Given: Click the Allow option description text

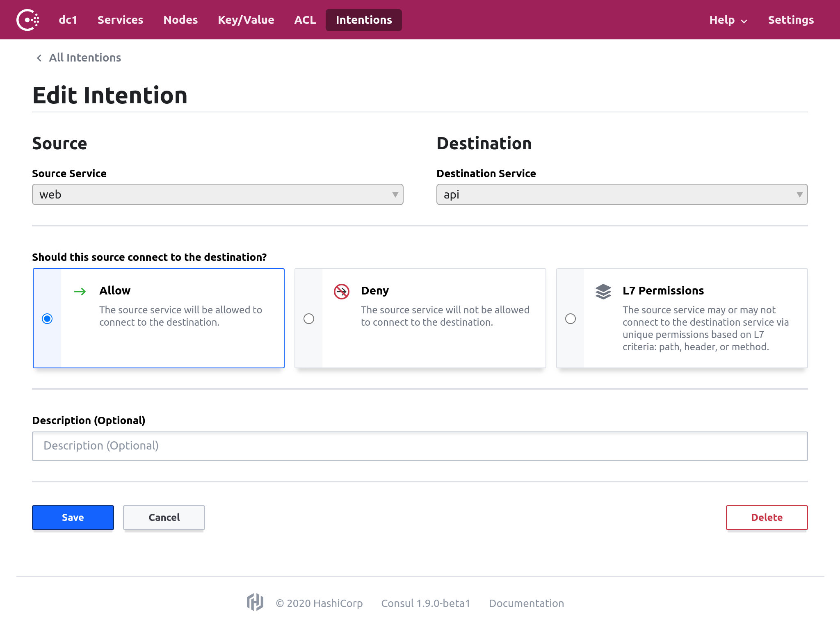Looking at the screenshot, I should (x=180, y=316).
